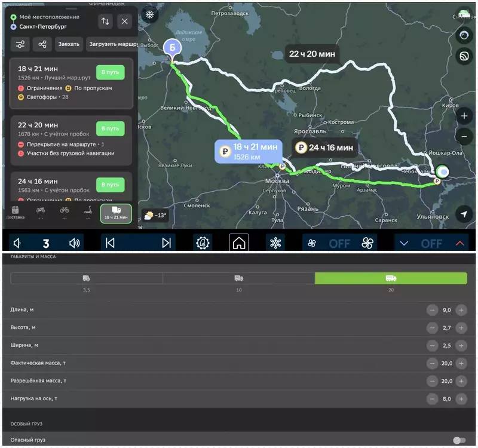Increase Разрешённая масса value
The image size is (478, 448).
pyautogui.click(x=461, y=381)
